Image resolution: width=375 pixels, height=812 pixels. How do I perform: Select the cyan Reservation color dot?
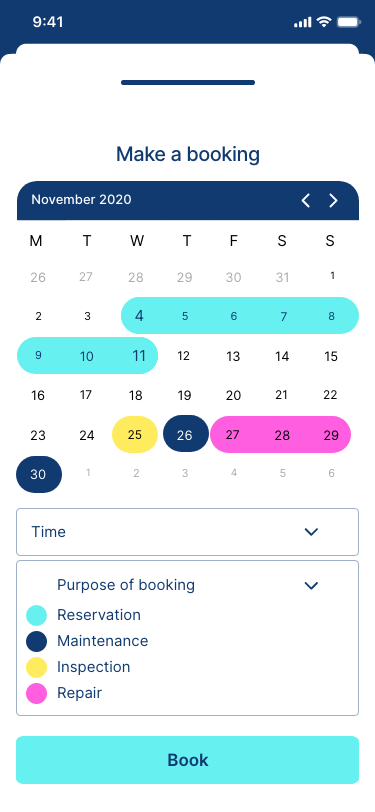click(x=37, y=615)
